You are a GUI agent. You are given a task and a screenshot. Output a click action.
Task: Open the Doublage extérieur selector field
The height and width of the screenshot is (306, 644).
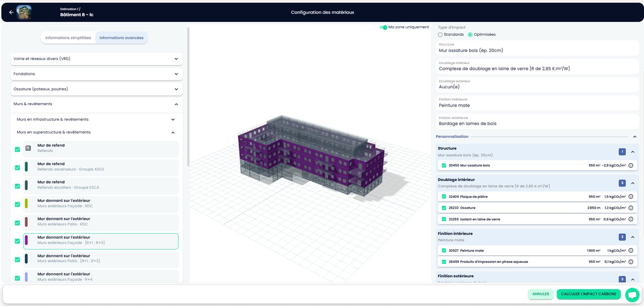537,85
